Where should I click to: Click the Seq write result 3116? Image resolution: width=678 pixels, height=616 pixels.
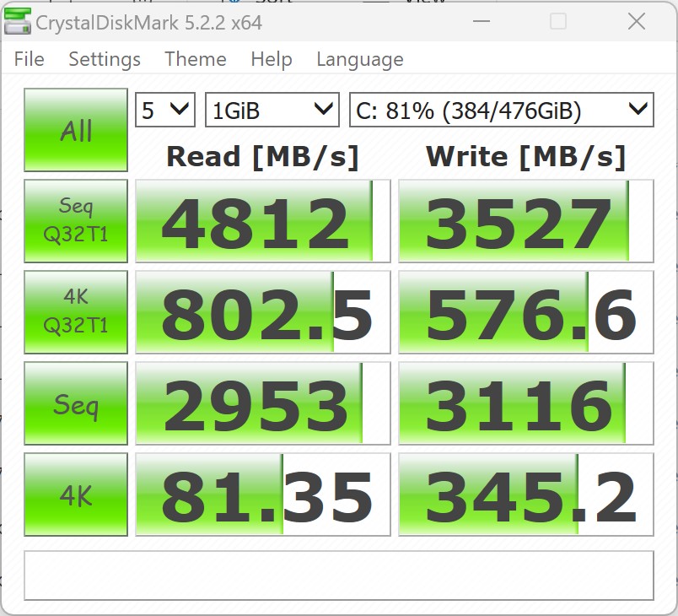(x=526, y=403)
